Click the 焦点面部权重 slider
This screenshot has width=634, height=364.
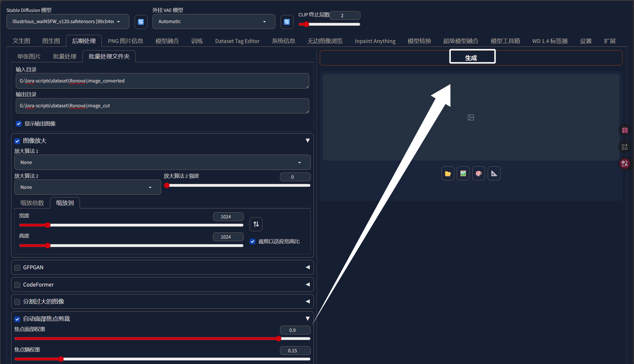(x=162, y=339)
